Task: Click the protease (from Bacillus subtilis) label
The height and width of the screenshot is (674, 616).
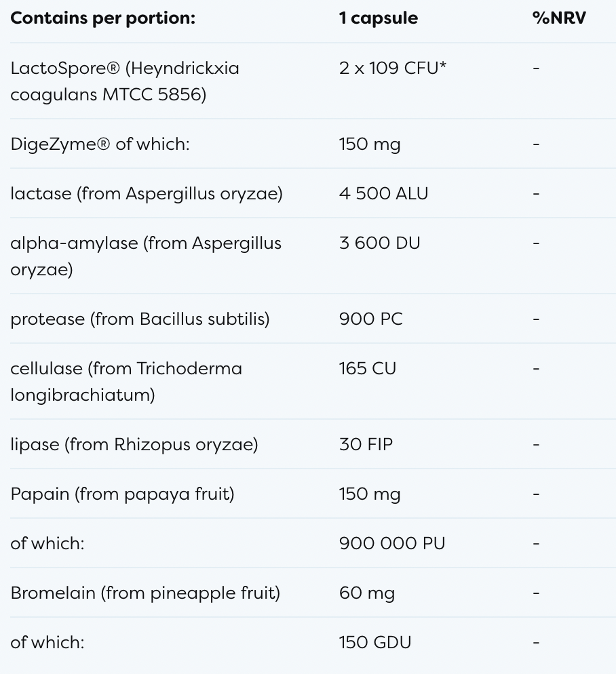Action: click(140, 319)
